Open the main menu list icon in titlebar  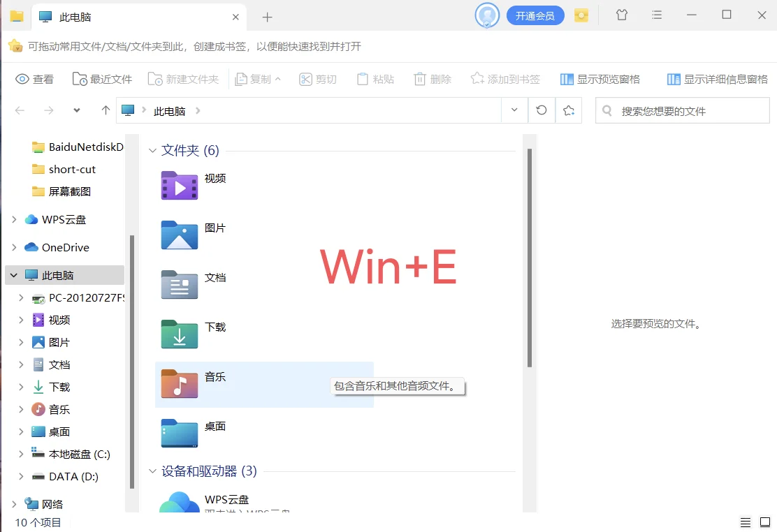656,15
